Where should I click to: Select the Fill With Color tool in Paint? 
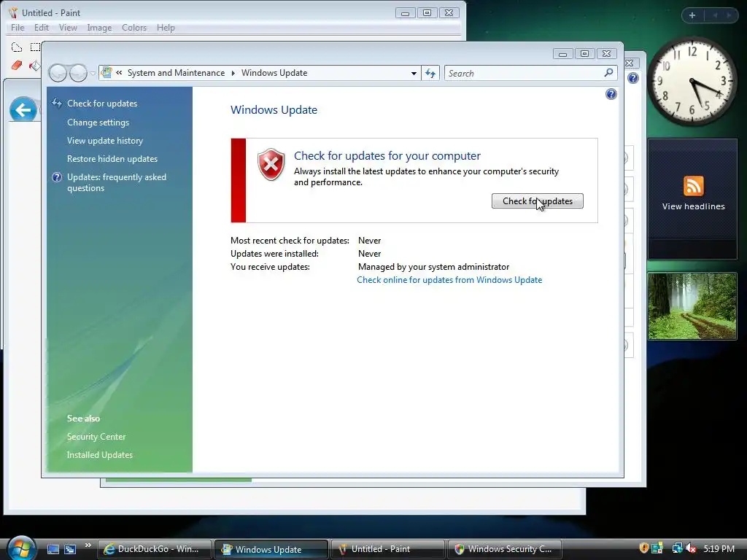click(35, 65)
